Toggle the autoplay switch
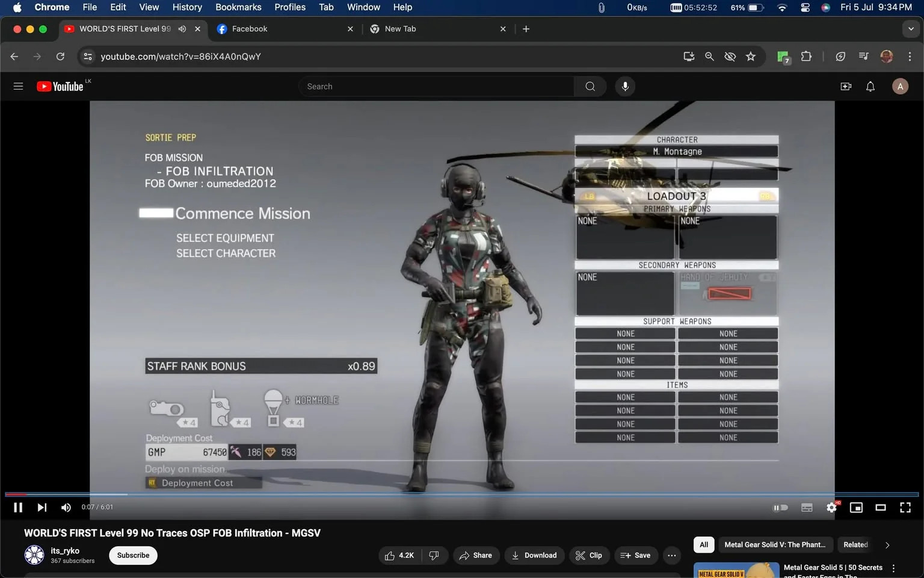Viewport: 924px width, 578px height. pyautogui.click(x=780, y=508)
